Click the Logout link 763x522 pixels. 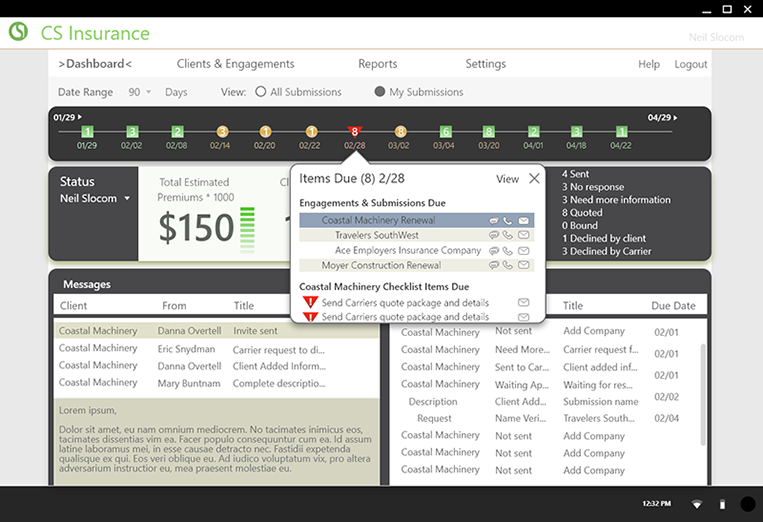(x=690, y=64)
